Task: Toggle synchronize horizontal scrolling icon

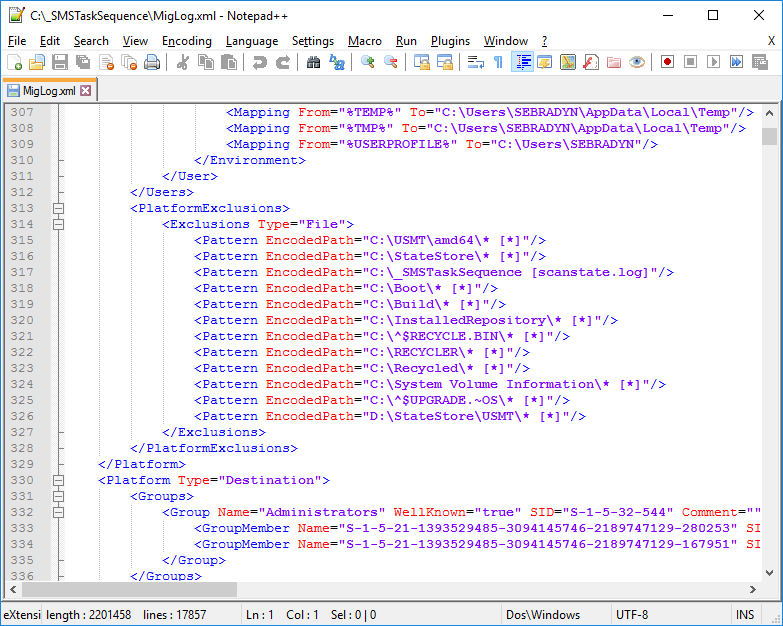Action: point(444,62)
